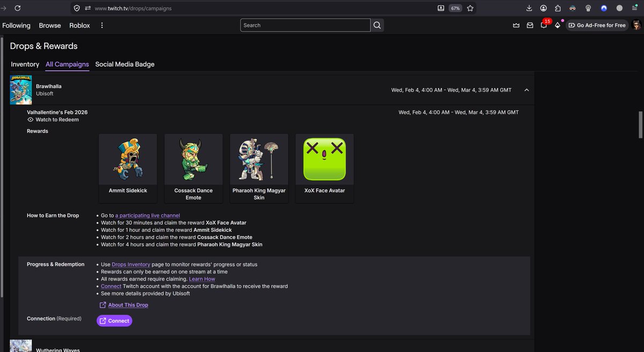Click the Ubisoft publisher name

(x=45, y=94)
